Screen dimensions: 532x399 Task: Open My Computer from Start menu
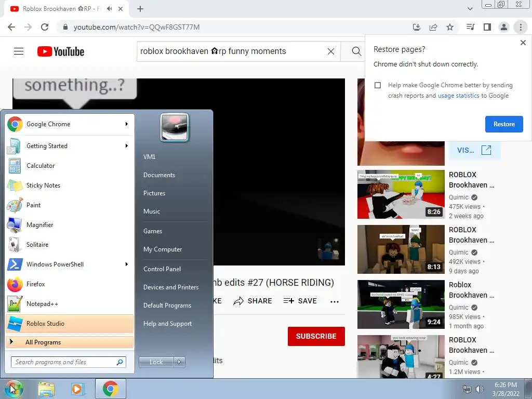point(163,249)
